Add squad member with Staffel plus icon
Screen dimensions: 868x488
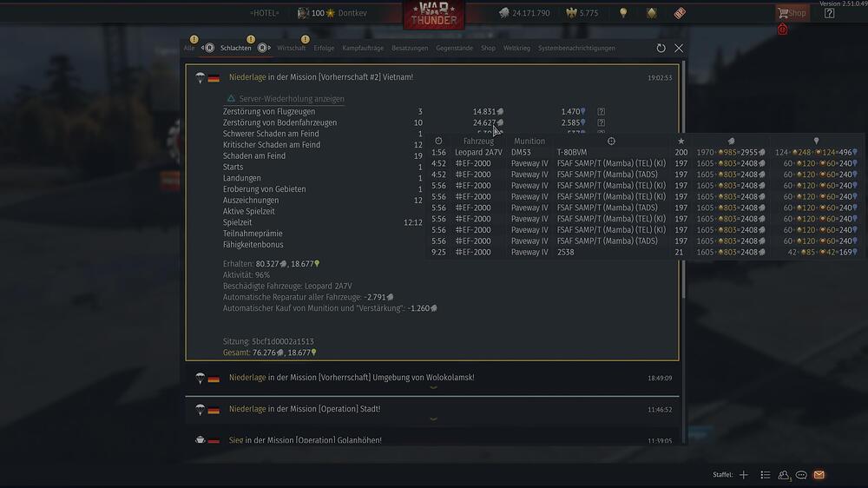coord(744,475)
